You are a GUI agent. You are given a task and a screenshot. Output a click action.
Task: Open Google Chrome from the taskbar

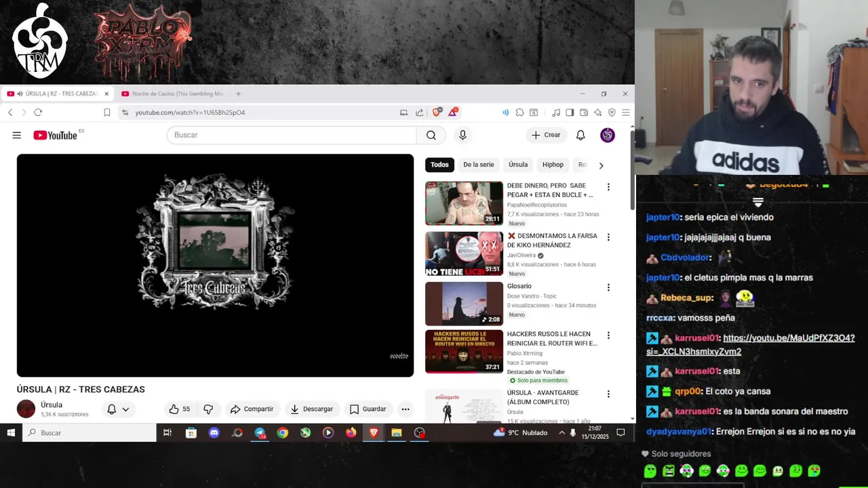click(283, 432)
